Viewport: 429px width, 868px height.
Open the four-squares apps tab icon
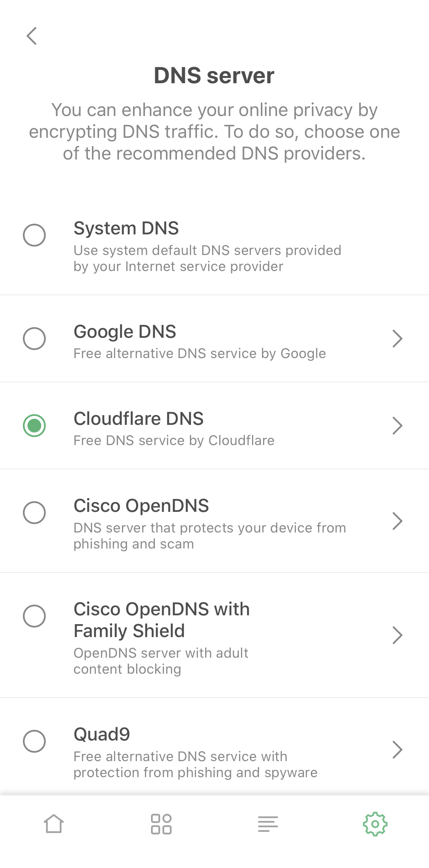point(161,824)
